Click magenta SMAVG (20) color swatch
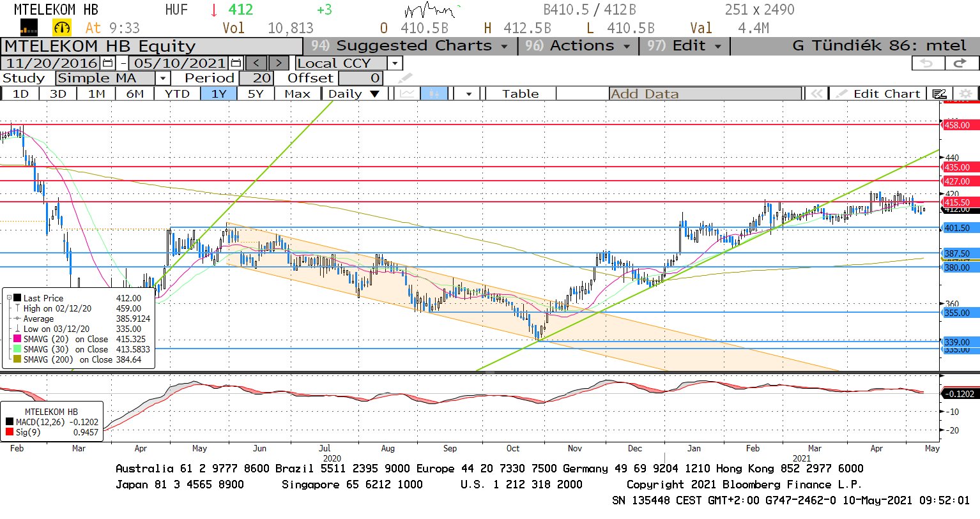980x519 pixels. pyautogui.click(x=17, y=339)
